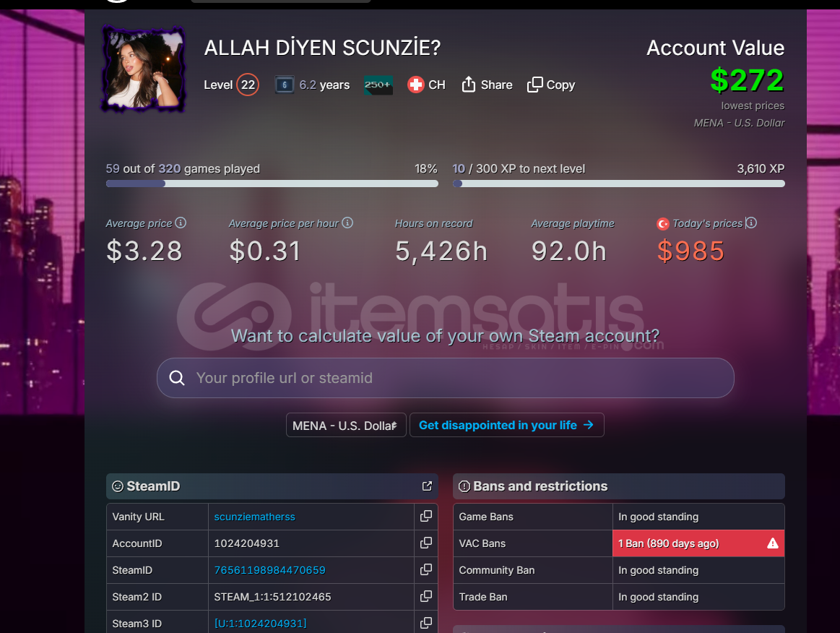Click the 250+ games badge
Screen dimensions: 840x633
378,85
